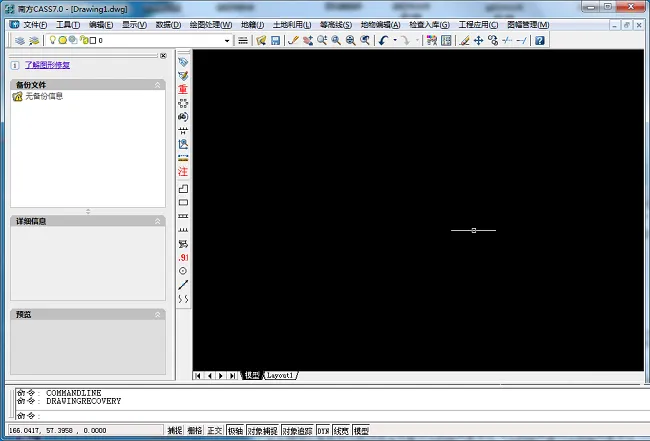Open the Help question mark icon
This screenshot has width=650, height=441.
pyautogui.click(x=539, y=40)
